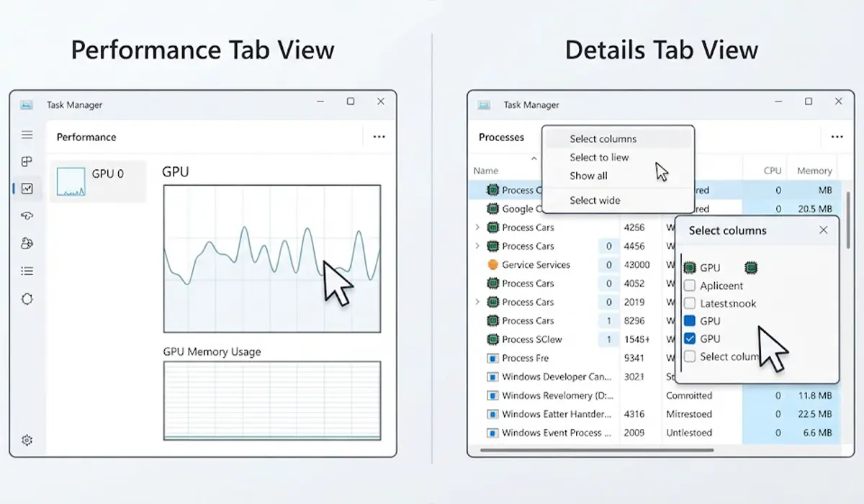864x504 pixels.
Task: Expand the Process Cars row with PID 4456
Action: tap(477, 246)
